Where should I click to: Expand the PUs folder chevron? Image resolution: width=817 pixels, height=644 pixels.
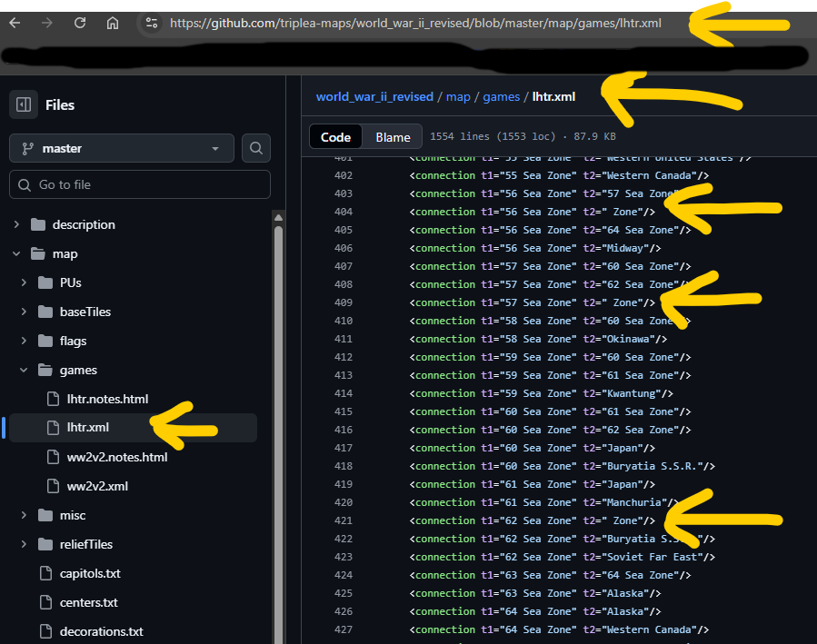(x=24, y=282)
